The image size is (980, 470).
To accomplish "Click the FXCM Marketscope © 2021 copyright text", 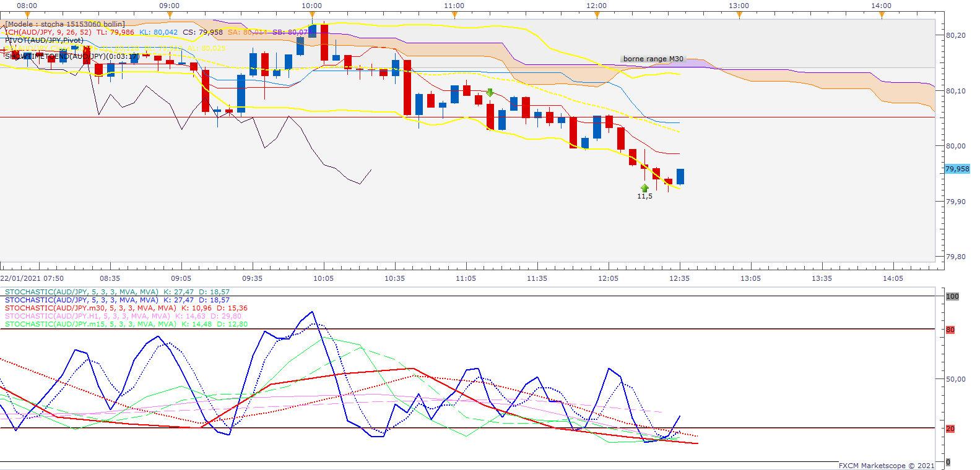I will (887, 466).
